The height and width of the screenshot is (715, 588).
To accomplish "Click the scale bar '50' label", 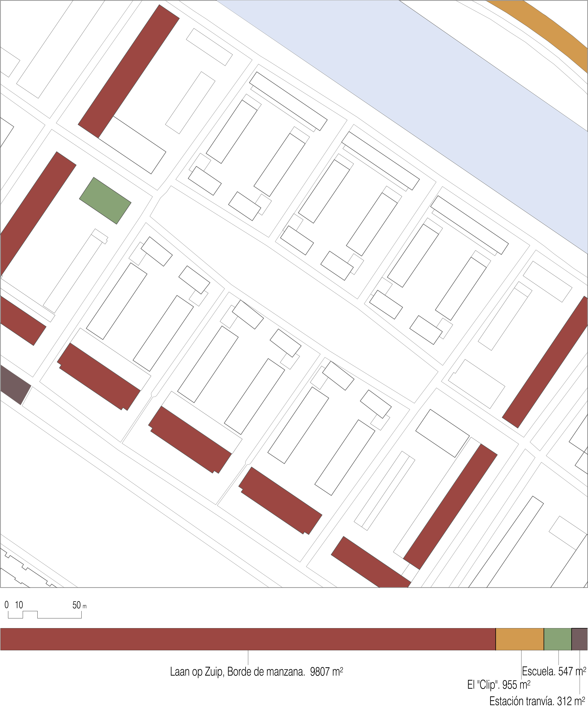I will click(77, 605).
